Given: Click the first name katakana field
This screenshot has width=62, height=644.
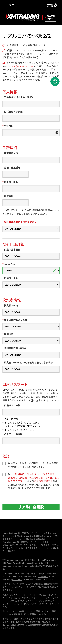Looking at the screenshot, I should click(x=31, y=104).
